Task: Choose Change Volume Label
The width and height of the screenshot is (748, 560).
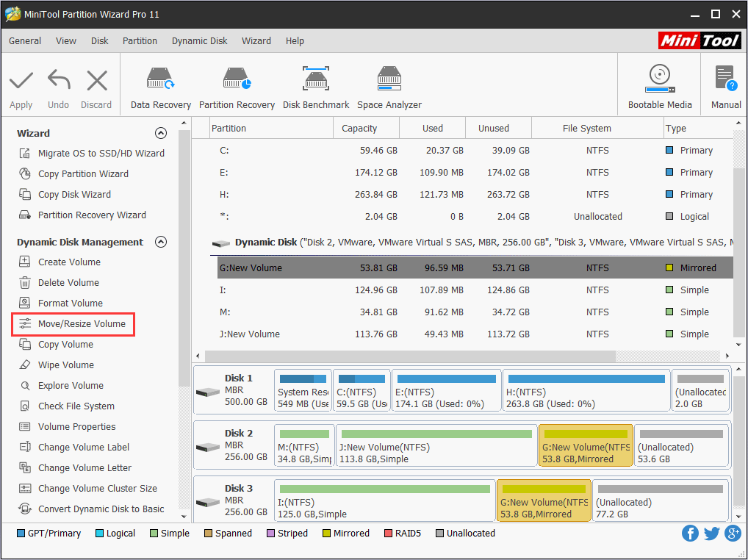Action: (x=74, y=447)
